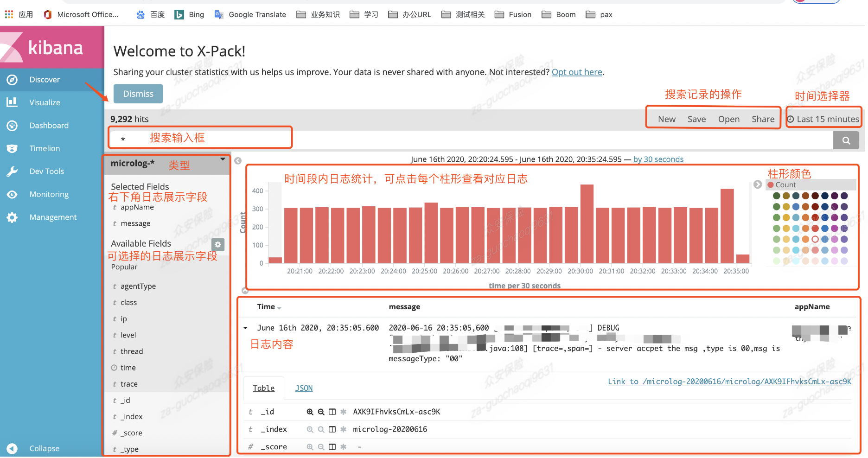Filter for value on _id row
The width and height of the screenshot is (868, 458).
click(x=310, y=412)
